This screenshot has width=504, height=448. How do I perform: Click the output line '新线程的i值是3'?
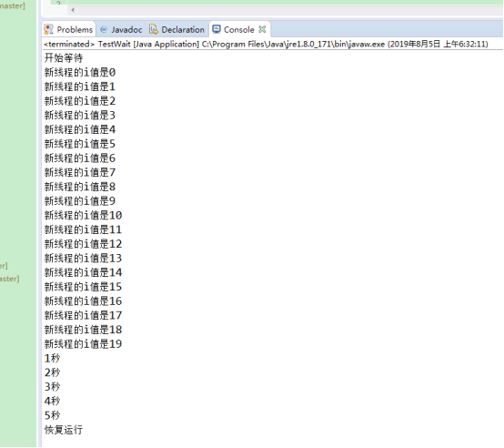[x=80, y=115]
